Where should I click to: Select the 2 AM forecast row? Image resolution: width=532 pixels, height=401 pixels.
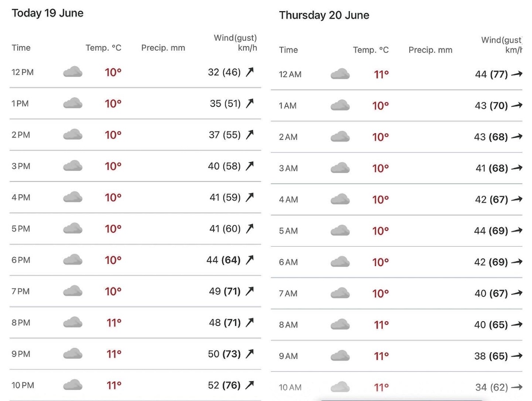point(397,137)
